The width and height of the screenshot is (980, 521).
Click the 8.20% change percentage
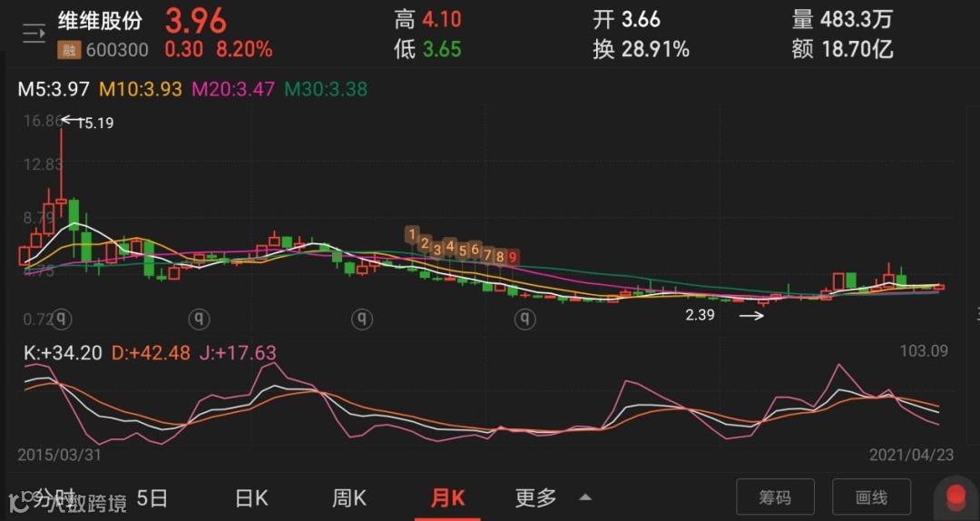pyautogui.click(x=244, y=49)
